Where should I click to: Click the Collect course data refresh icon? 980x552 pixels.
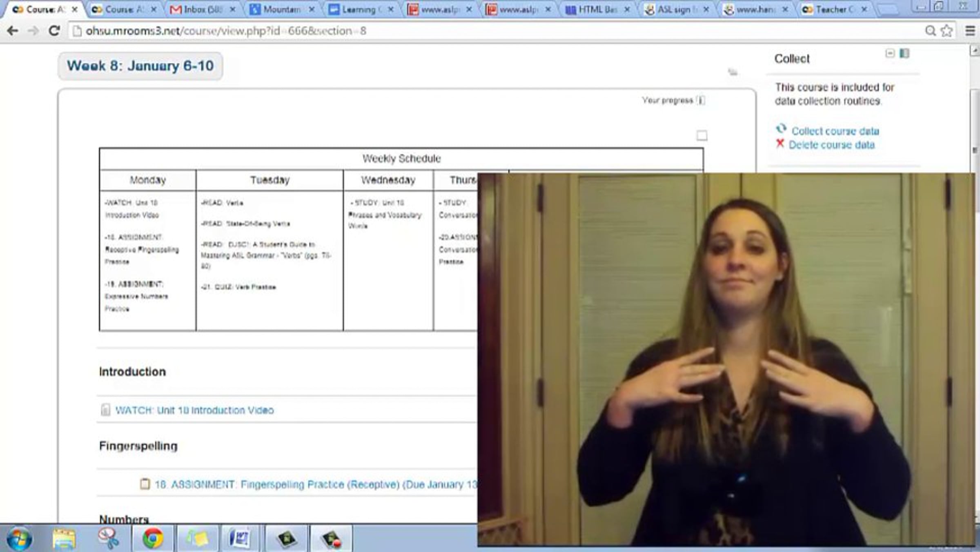(x=781, y=129)
